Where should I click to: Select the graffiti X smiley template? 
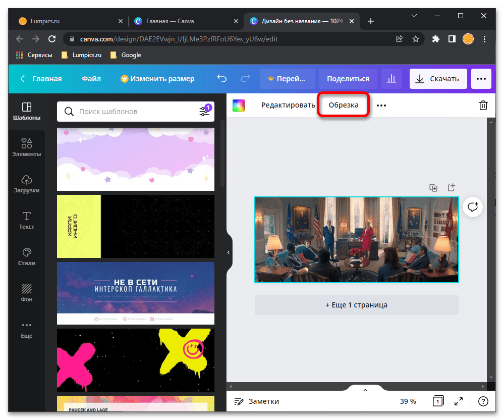click(135, 360)
